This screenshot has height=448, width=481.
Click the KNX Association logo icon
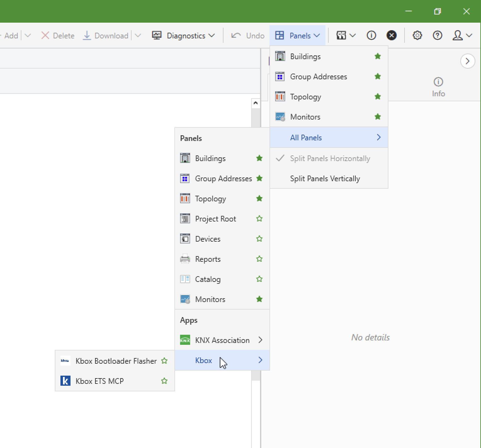pyautogui.click(x=185, y=340)
